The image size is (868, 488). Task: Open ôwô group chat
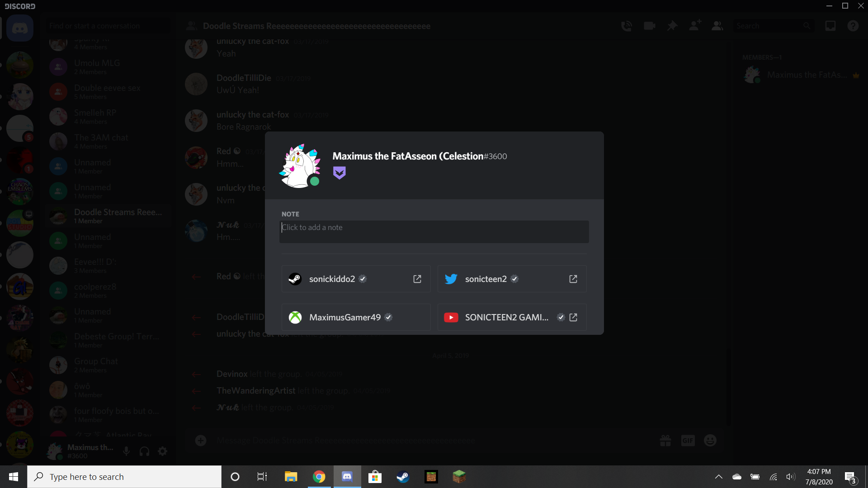pos(108,390)
